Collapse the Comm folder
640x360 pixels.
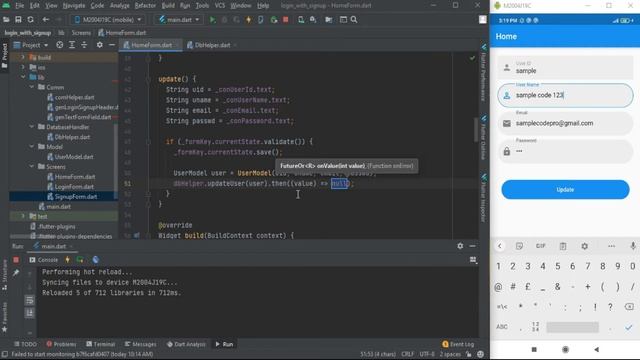point(31,87)
